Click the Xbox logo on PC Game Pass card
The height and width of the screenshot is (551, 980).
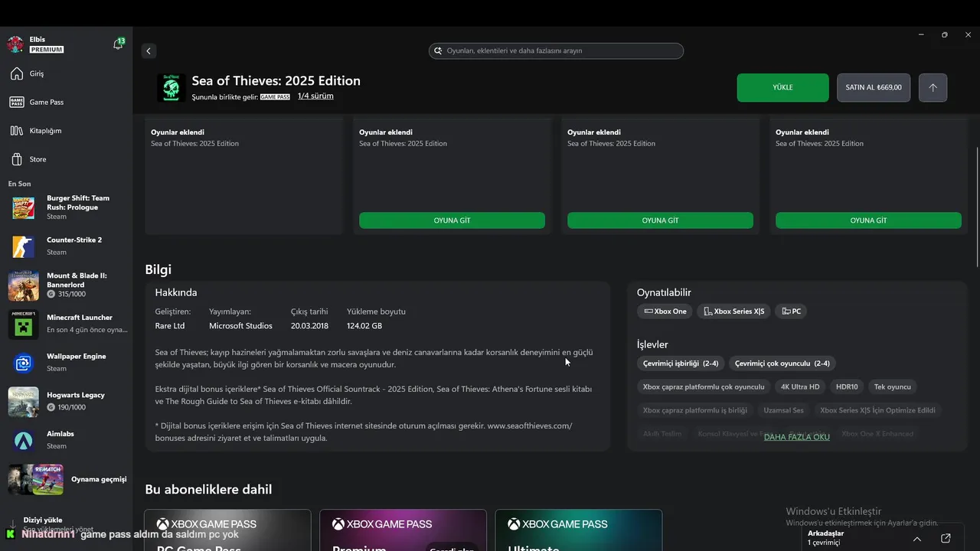(x=162, y=524)
